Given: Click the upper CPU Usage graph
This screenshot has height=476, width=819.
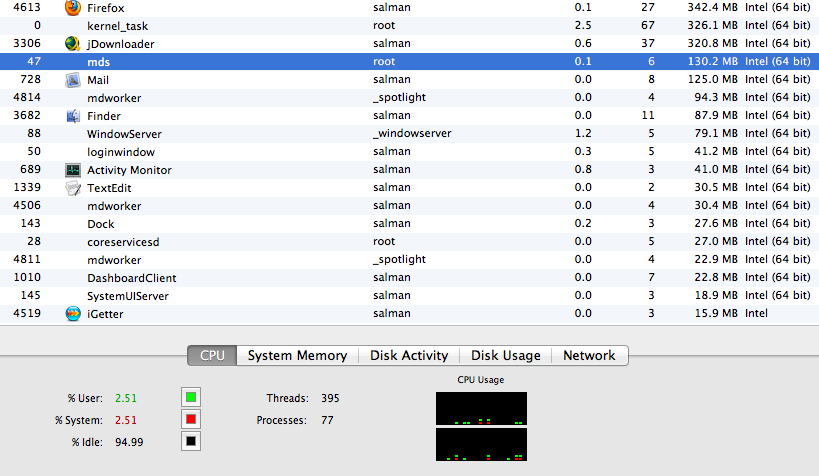Looking at the screenshot, I should click(481, 408).
